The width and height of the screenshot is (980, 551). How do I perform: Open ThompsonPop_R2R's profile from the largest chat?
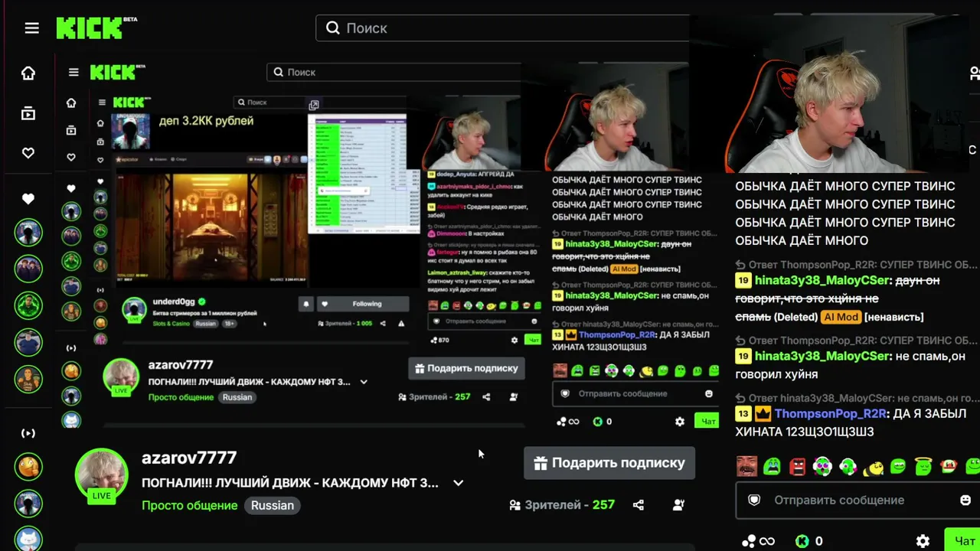coord(831,413)
